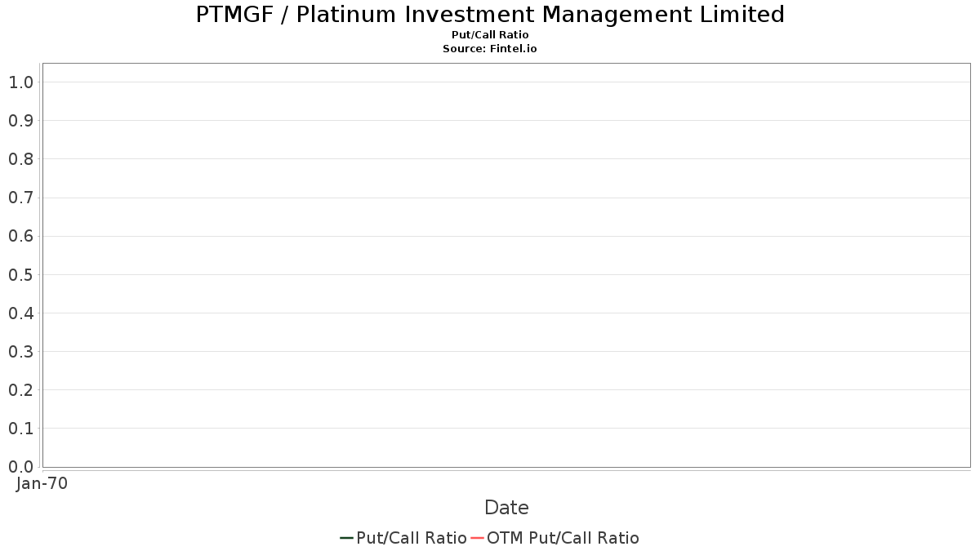Click the 0.1 y-axis label

coord(20,428)
